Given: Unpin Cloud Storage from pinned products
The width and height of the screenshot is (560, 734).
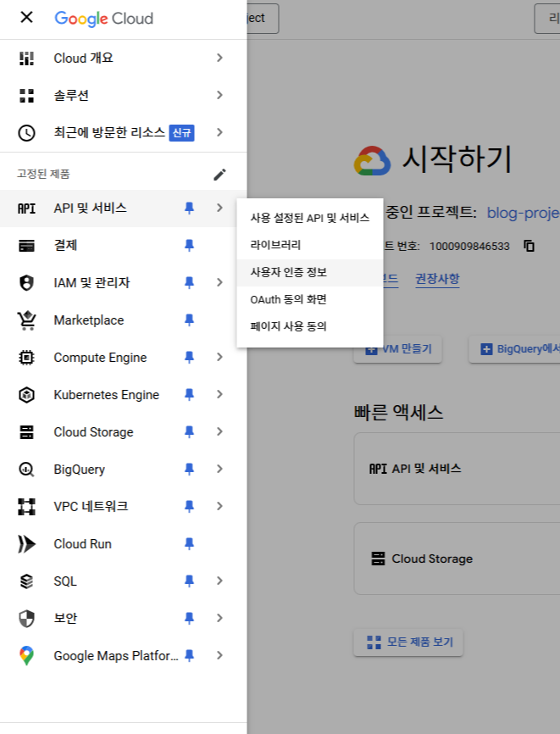Looking at the screenshot, I should click(189, 431).
